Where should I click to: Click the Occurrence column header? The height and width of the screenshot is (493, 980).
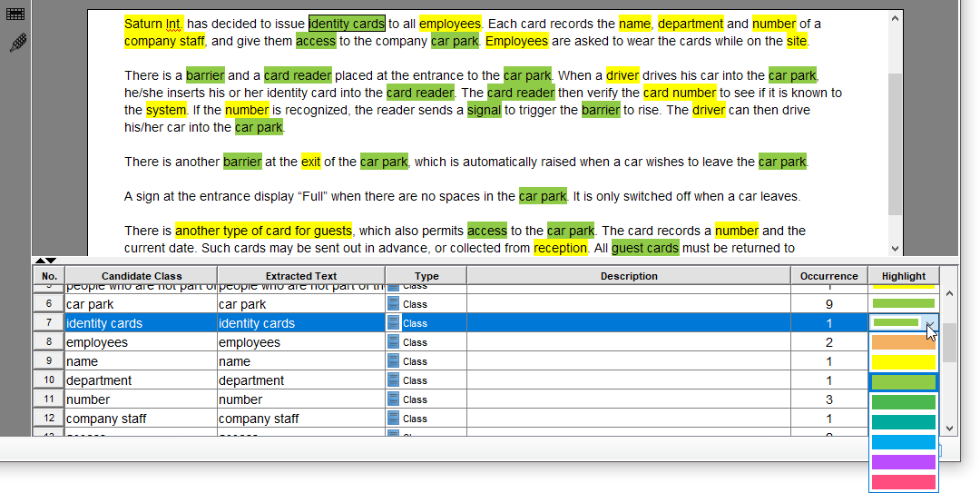pyautogui.click(x=829, y=276)
